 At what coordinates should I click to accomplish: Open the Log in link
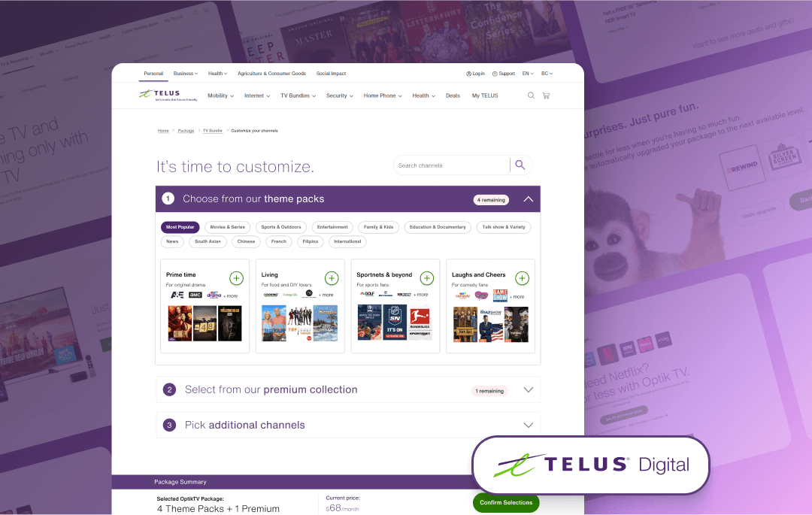coord(475,74)
